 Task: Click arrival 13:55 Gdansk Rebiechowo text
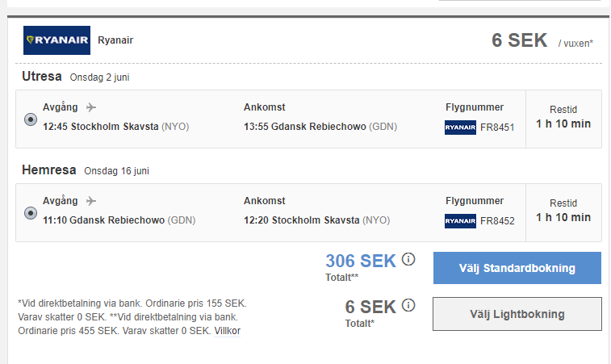click(x=320, y=127)
